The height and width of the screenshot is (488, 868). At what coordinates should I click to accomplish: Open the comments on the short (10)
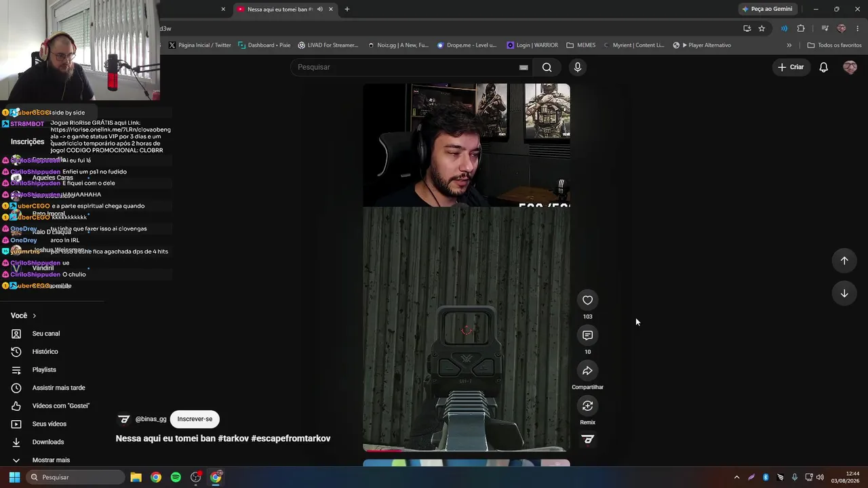coord(587,335)
